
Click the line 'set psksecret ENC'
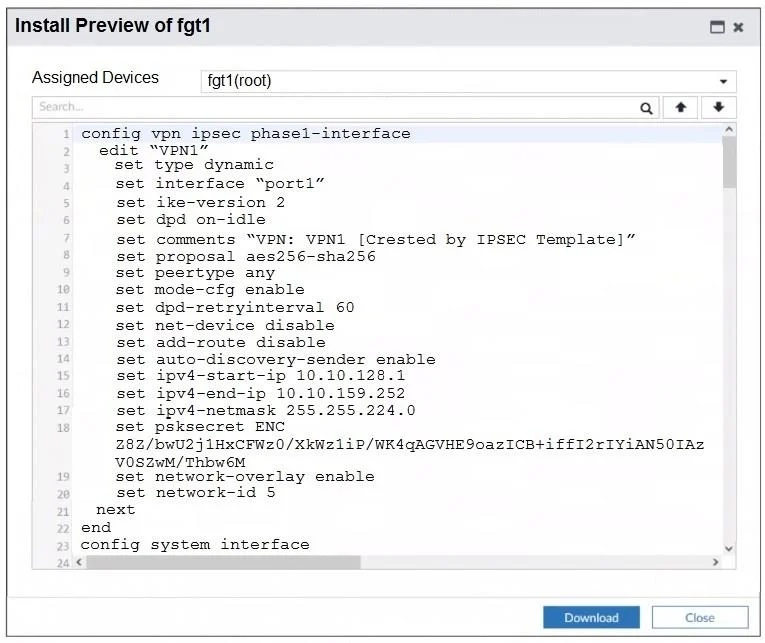click(200, 427)
